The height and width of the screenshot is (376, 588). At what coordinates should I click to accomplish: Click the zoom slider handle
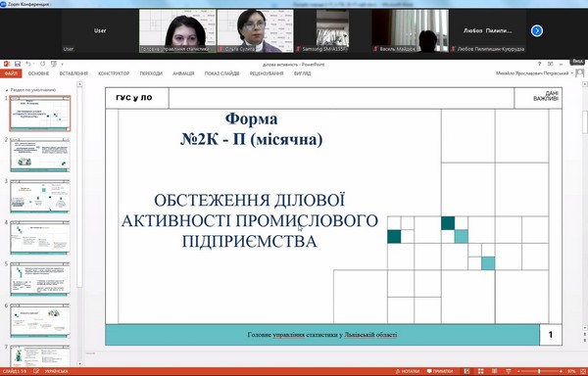pos(540,371)
